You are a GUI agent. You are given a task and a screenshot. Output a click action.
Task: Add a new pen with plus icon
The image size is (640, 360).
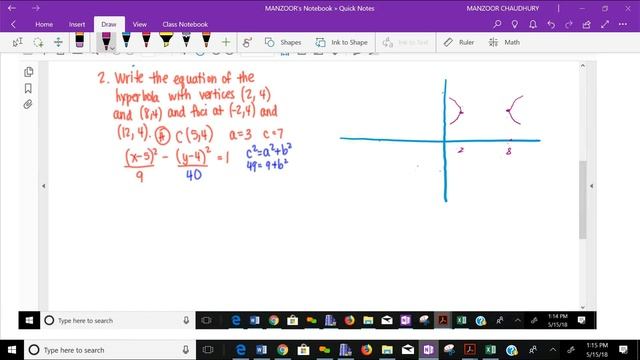pyautogui.click(x=226, y=42)
